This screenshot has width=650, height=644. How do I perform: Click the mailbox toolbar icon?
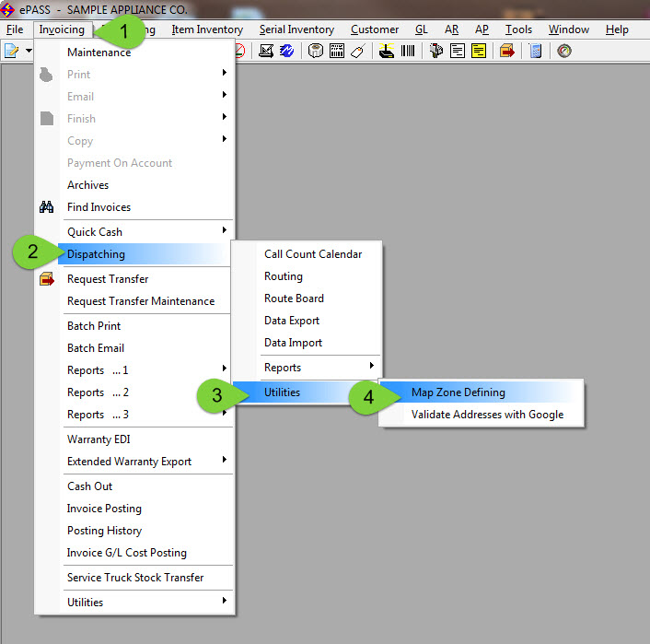435,51
